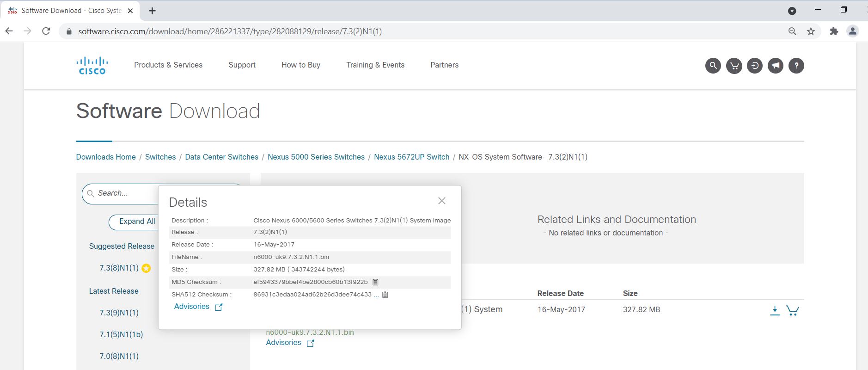
Task: Click the 327.82 MB size in table row
Action: pyautogui.click(x=642, y=309)
